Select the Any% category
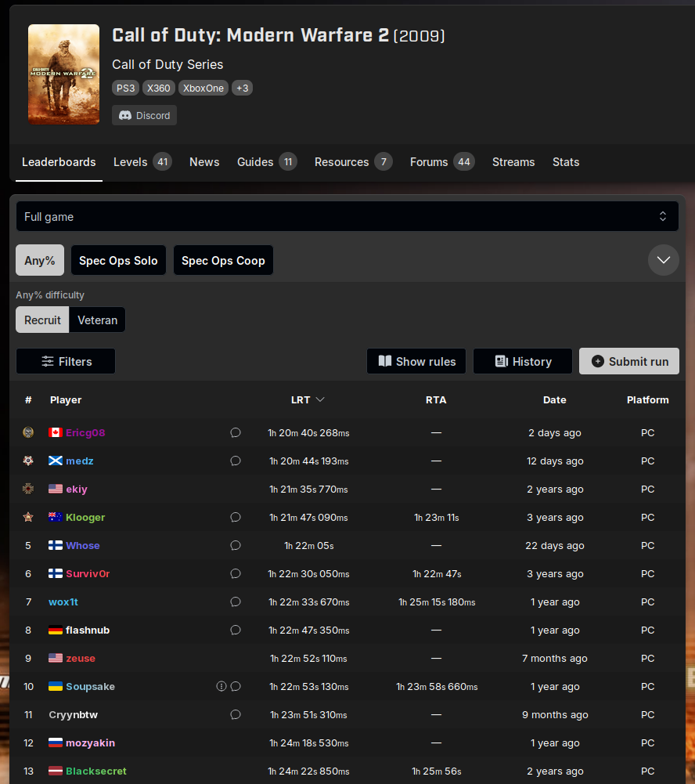The width and height of the screenshot is (695, 784). point(40,260)
